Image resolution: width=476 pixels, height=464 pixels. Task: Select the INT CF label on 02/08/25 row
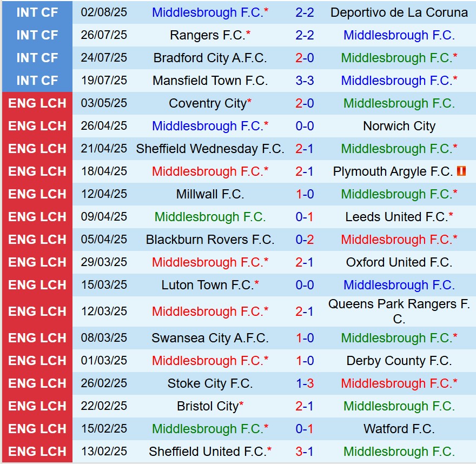point(37,12)
